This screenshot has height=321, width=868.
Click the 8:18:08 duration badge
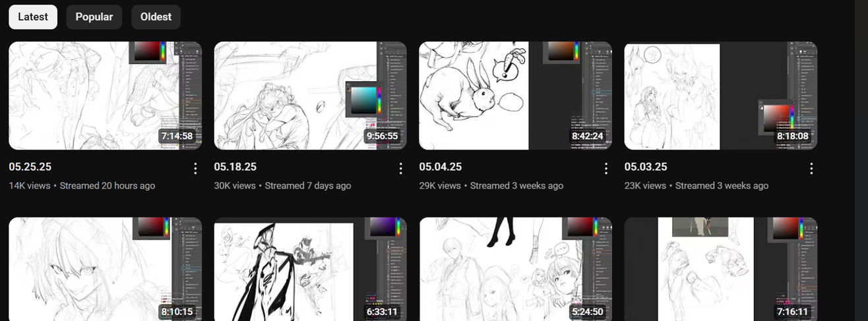pos(793,136)
